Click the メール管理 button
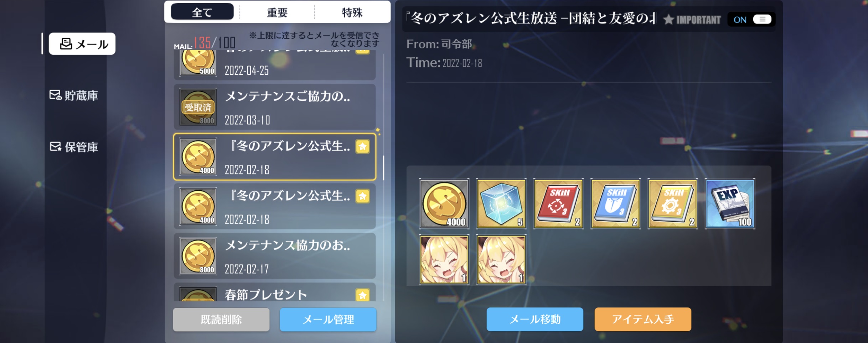This screenshot has width=868, height=343. click(x=328, y=320)
